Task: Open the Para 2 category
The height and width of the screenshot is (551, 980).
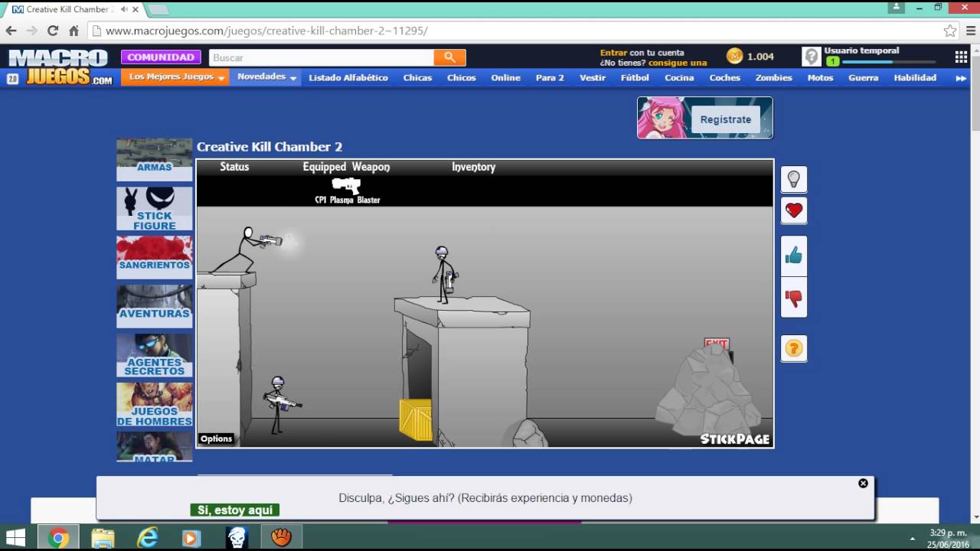Action: point(550,77)
